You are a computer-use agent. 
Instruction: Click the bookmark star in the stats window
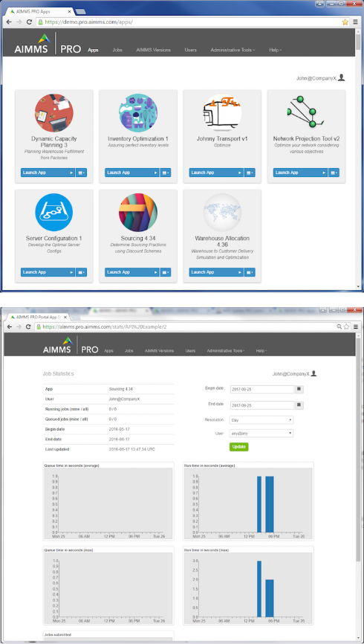point(347,326)
